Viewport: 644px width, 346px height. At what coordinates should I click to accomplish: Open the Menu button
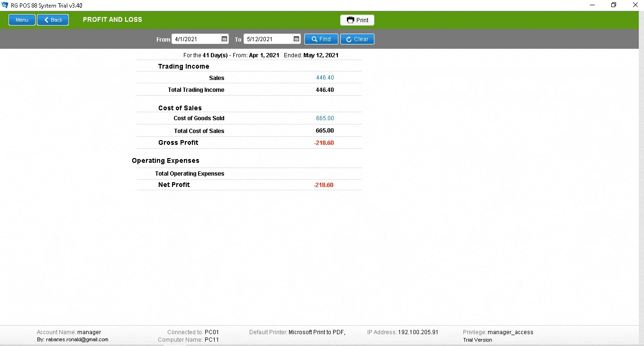click(22, 20)
